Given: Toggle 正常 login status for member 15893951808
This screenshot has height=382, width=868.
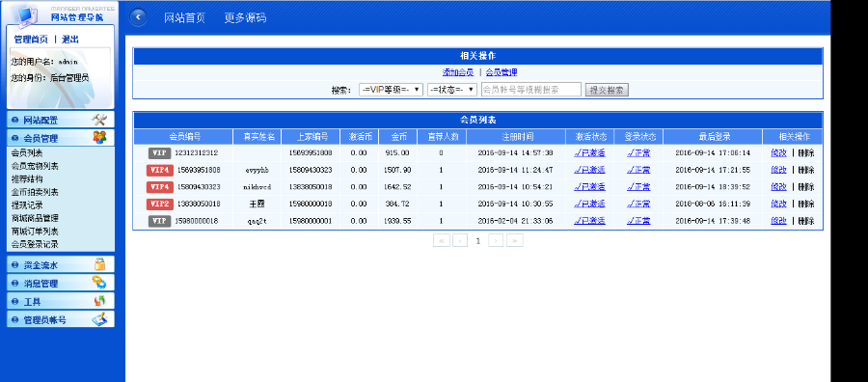Looking at the screenshot, I should (x=638, y=170).
